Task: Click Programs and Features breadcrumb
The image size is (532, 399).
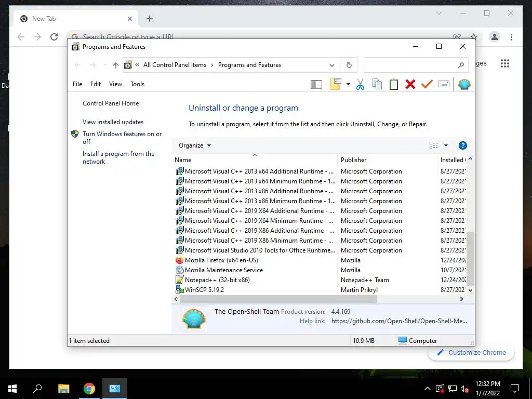Action: [x=249, y=65]
